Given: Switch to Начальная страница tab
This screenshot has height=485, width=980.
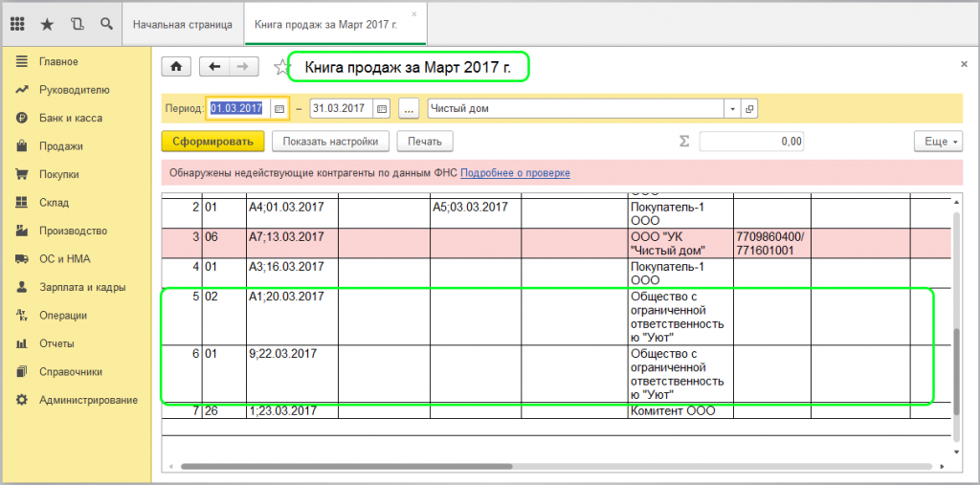Looking at the screenshot, I should (183, 22).
